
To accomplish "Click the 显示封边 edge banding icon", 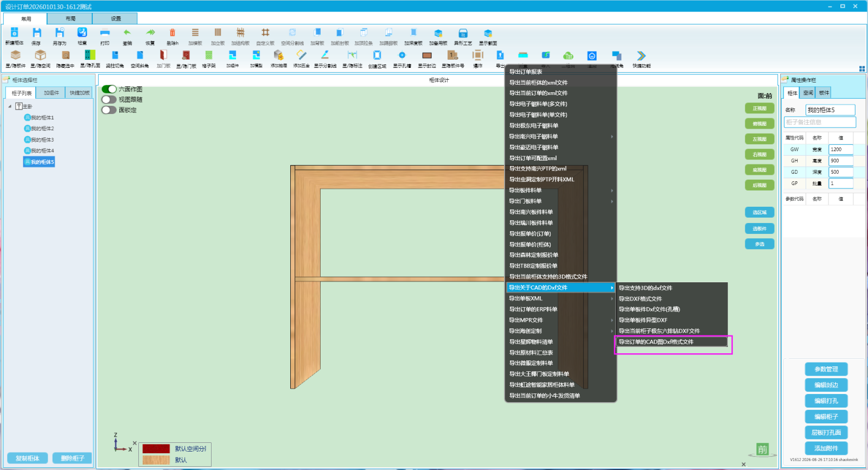I will coord(427,55).
